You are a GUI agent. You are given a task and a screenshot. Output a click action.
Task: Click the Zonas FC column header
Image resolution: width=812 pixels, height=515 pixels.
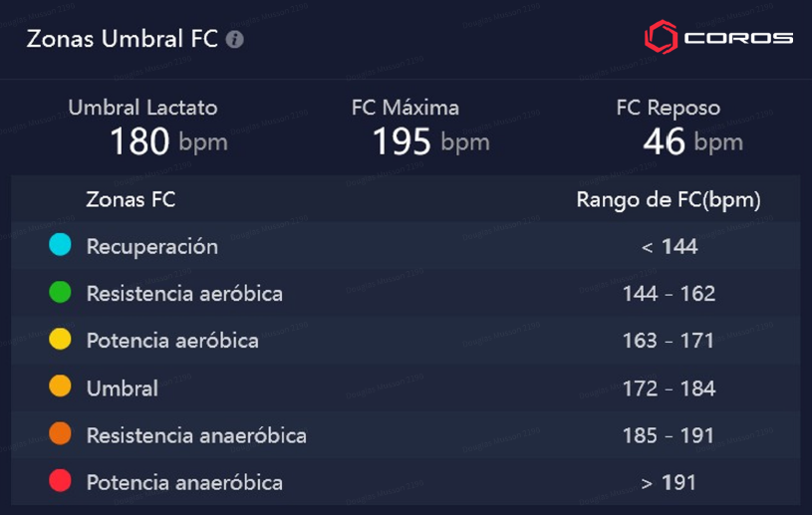point(131,199)
